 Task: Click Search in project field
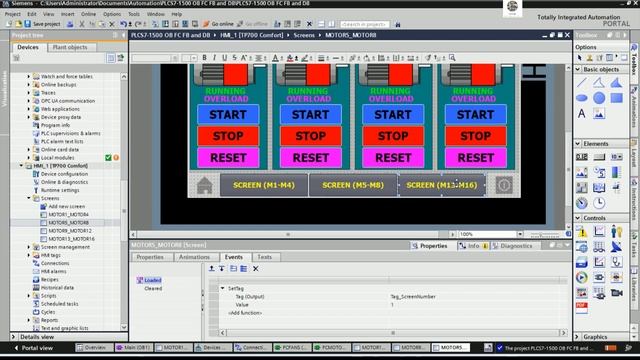(x=364, y=24)
